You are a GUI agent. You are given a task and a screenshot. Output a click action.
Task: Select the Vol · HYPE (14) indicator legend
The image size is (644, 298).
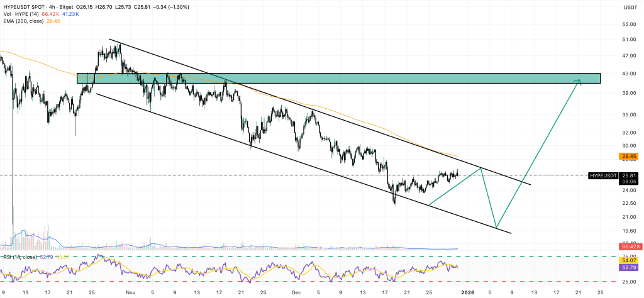coord(21,14)
